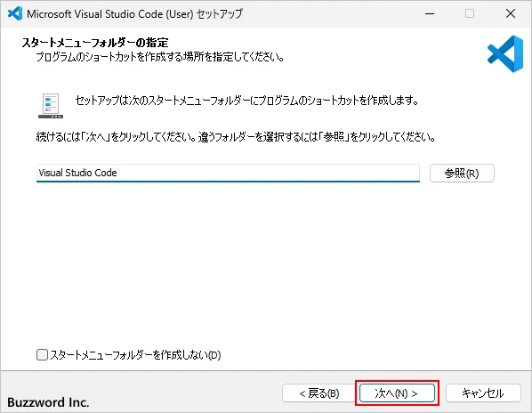Cancel setup with the キャンセル button
Screen dimensions: 532x413
483,393
